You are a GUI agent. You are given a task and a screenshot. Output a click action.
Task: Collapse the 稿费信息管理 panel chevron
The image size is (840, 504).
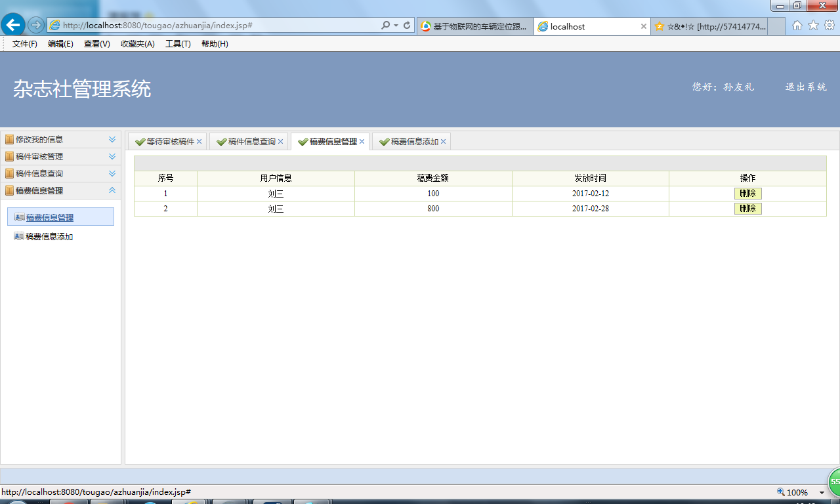click(x=112, y=190)
